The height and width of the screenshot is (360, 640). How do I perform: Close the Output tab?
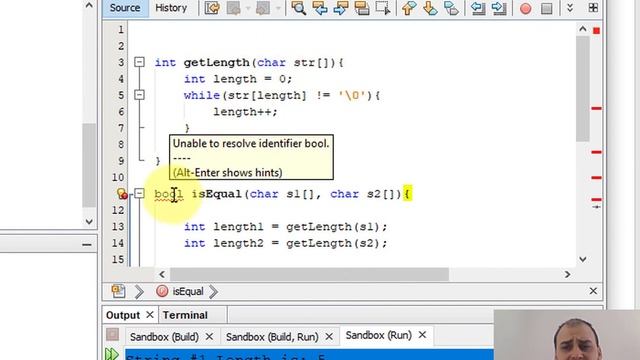tap(150, 315)
